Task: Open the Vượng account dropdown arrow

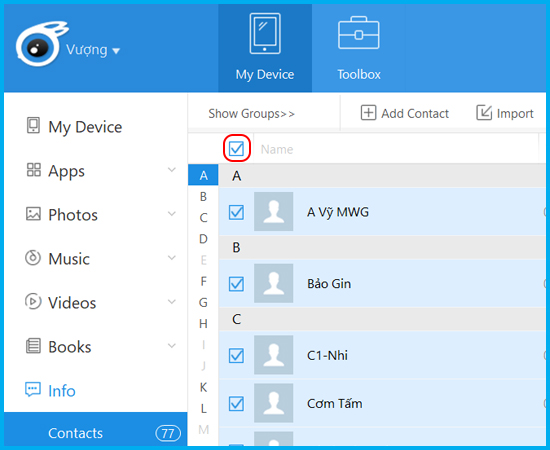Action: (116, 51)
